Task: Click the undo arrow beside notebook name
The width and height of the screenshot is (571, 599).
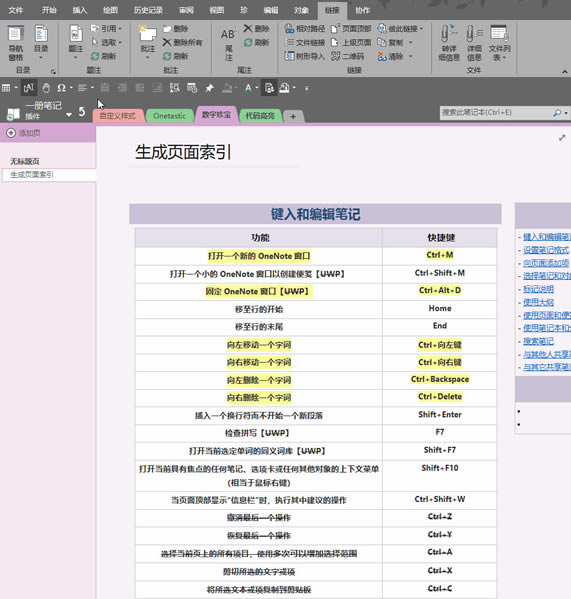Action: (82, 112)
